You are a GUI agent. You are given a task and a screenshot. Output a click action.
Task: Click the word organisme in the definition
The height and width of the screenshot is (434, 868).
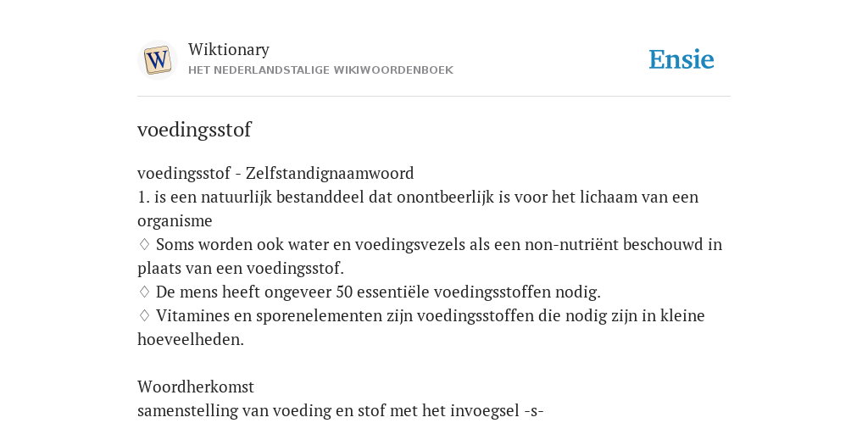pos(175,221)
